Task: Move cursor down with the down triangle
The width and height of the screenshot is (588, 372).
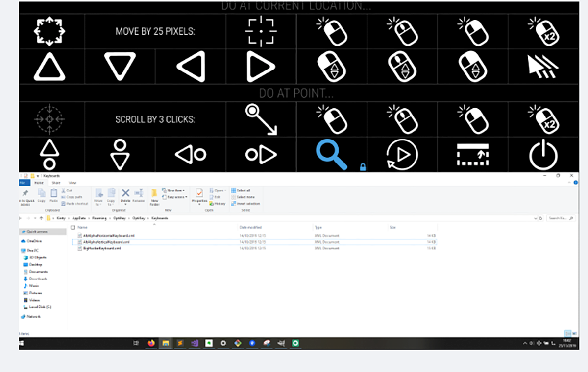Action: (x=120, y=67)
